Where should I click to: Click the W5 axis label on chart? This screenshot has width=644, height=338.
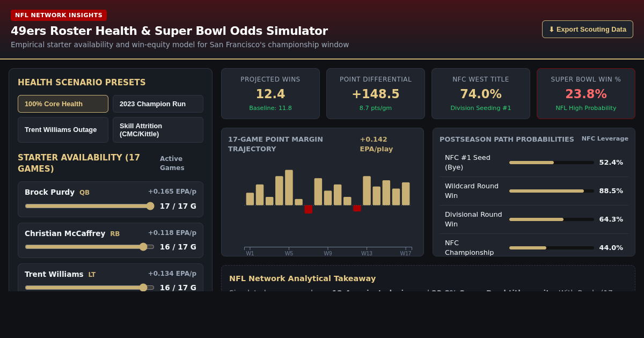pos(289,253)
